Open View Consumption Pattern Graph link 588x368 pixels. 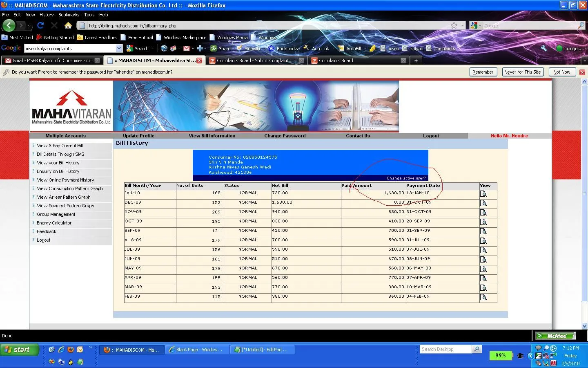[x=70, y=188]
